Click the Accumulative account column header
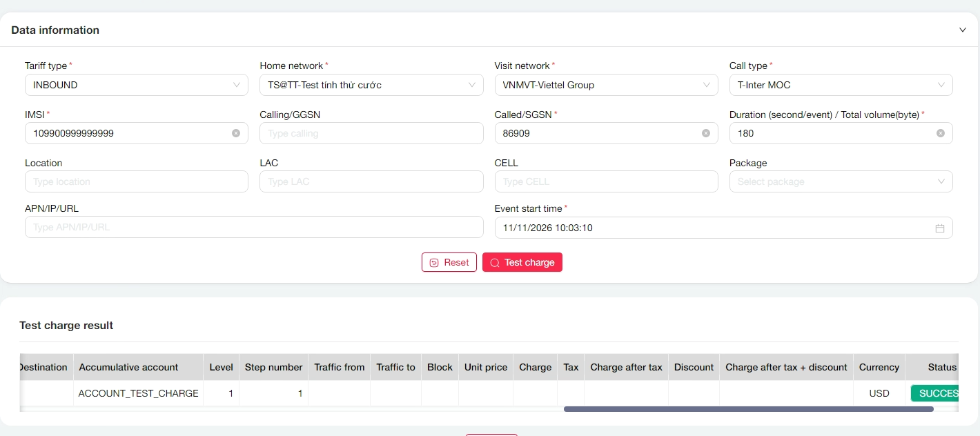 137,367
